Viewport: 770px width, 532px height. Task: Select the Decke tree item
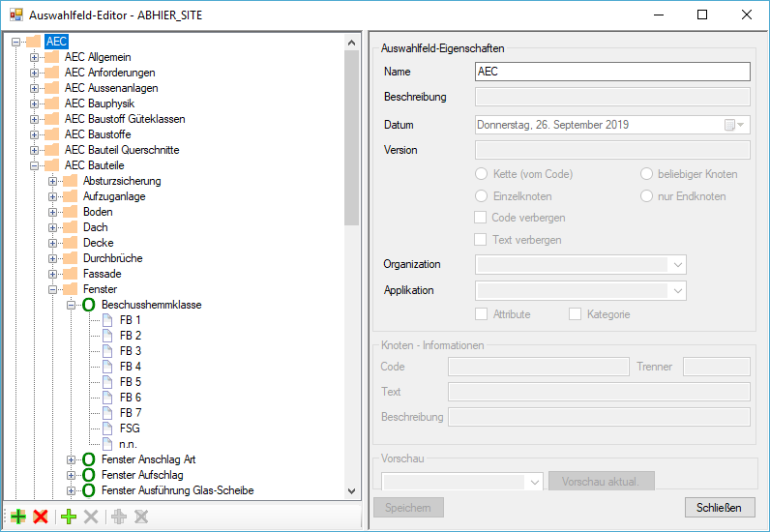99,243
